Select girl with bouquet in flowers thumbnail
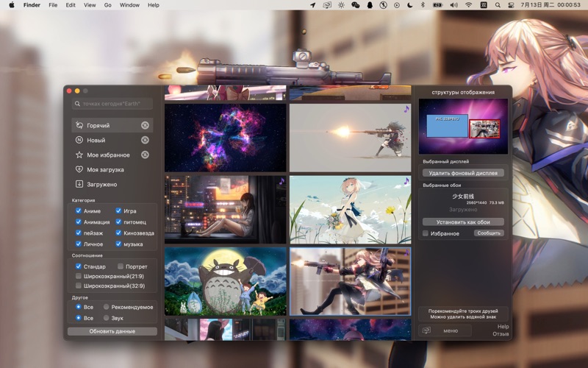This screenshot has height=368, width=588. pos(351,210)
